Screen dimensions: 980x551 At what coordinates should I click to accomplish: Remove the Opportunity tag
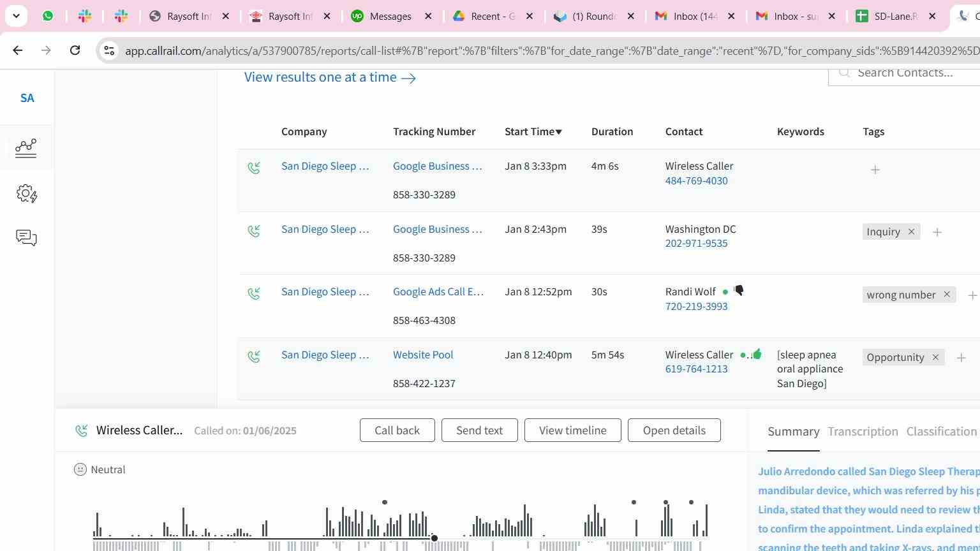pyautogui.click(x=935, y=357)
